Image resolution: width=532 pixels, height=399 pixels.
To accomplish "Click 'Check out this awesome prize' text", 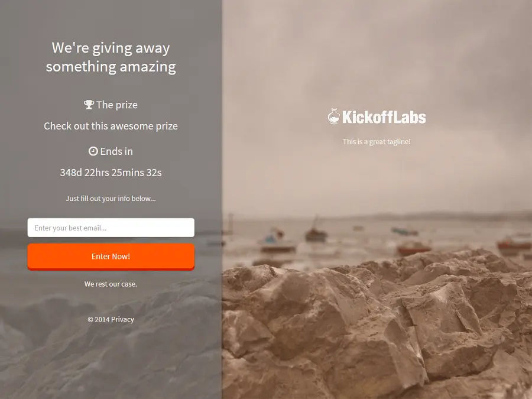I will 111,126.
